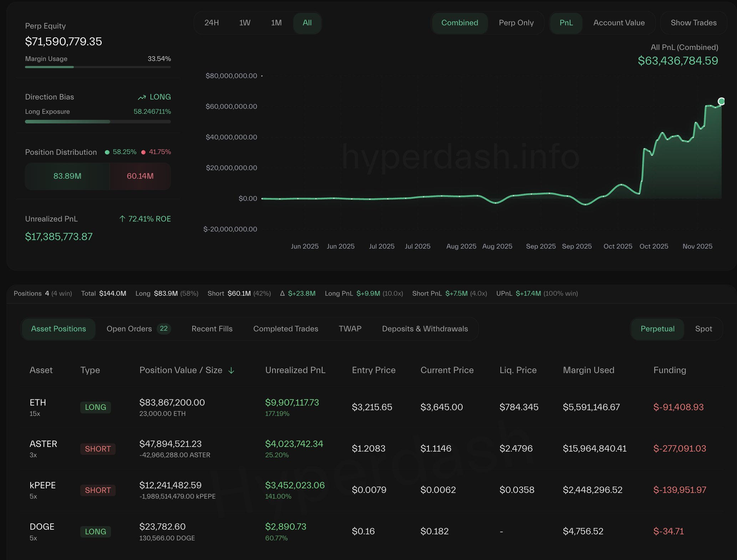The width and height of the screenshot is (737, 560).
Task: Open the TWAP tab
Action: (x=350, y=329)
